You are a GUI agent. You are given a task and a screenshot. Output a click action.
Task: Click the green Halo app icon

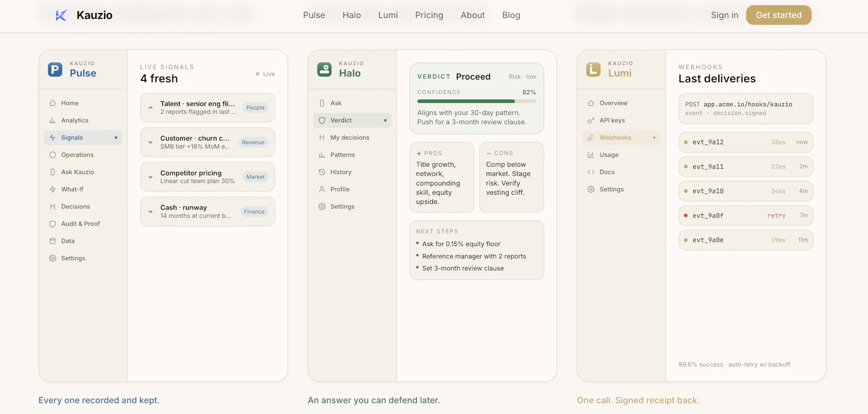[324, 69]
